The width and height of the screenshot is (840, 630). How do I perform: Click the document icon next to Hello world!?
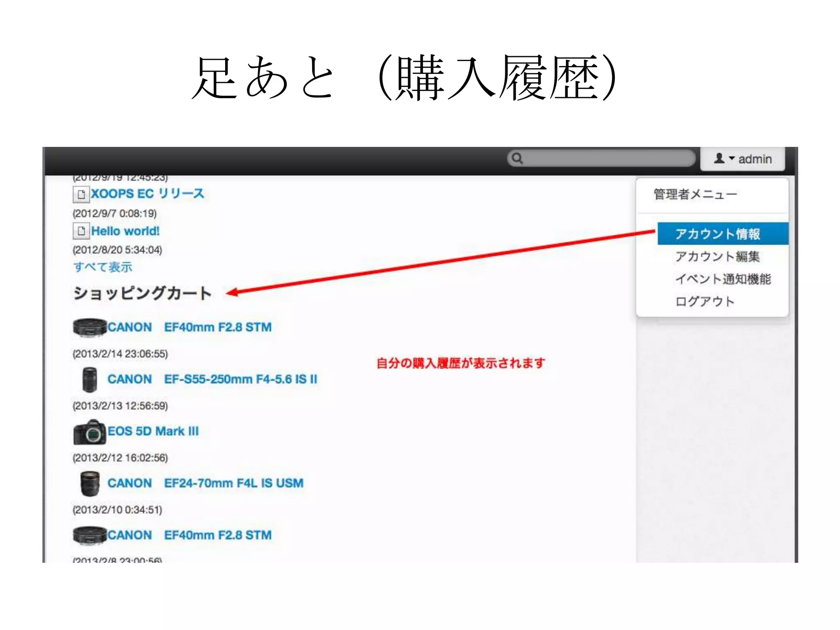pyautogui.click(x=81, y=231)
